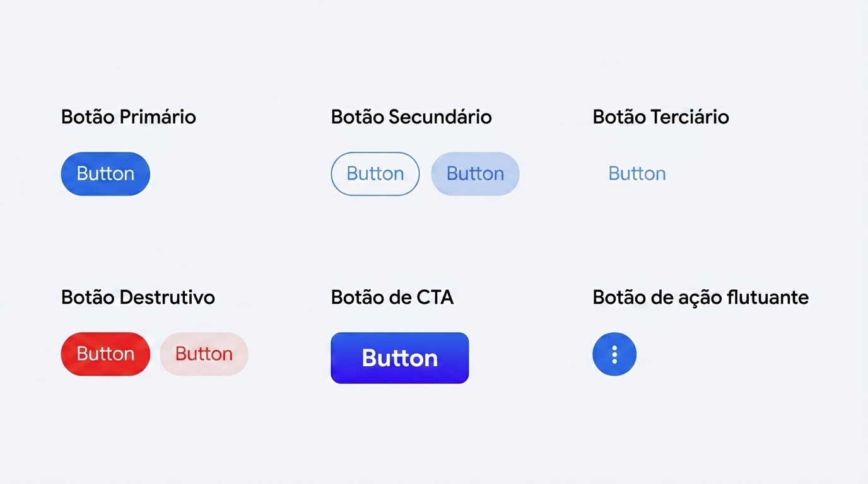This screenshot has width=868, height=484.
Task: Select the 'Botão de ação flutuante' heading
Action: (701, 297)
